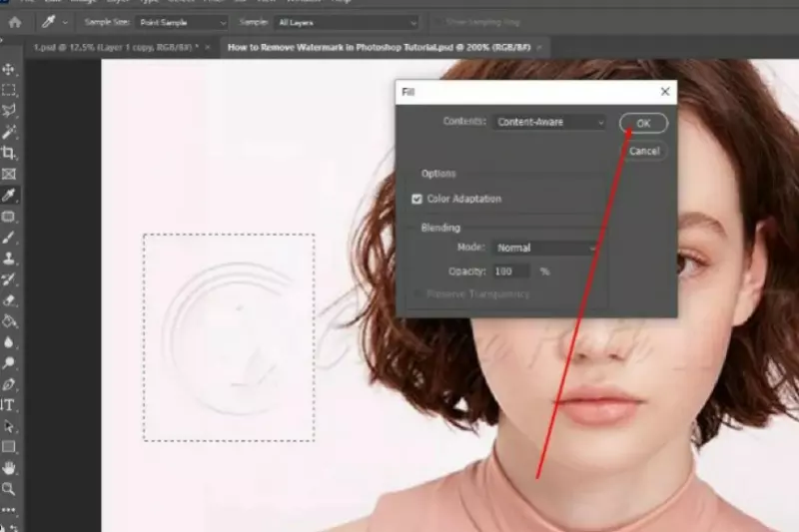Select the Hand tool
Viewport: 799px width, 532px height.
click(9, 468)
